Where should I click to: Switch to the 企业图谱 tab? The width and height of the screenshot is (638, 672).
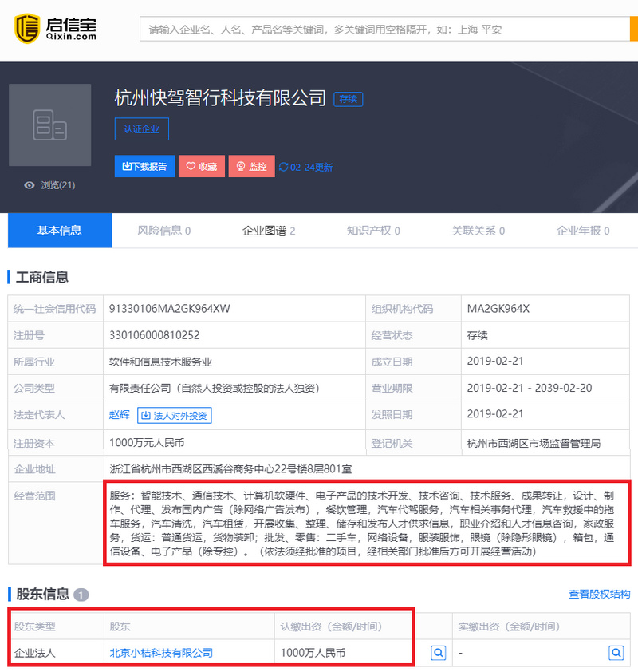269,231
